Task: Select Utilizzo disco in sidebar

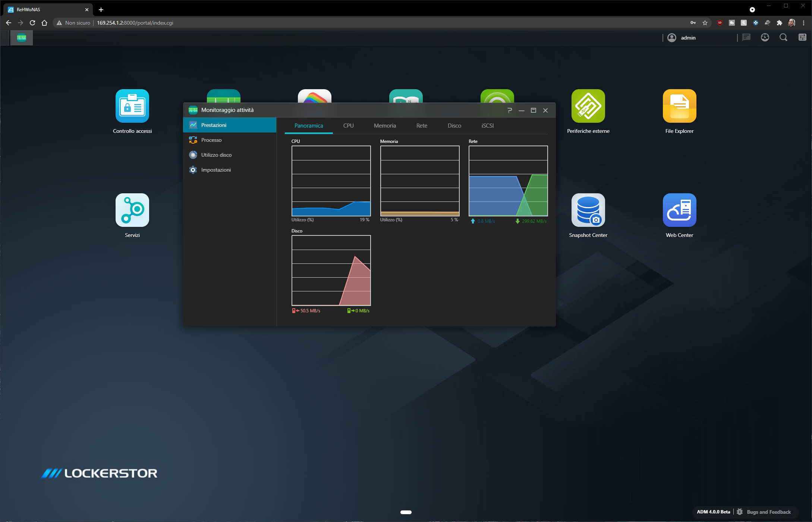Action: [x=216, y=155]
